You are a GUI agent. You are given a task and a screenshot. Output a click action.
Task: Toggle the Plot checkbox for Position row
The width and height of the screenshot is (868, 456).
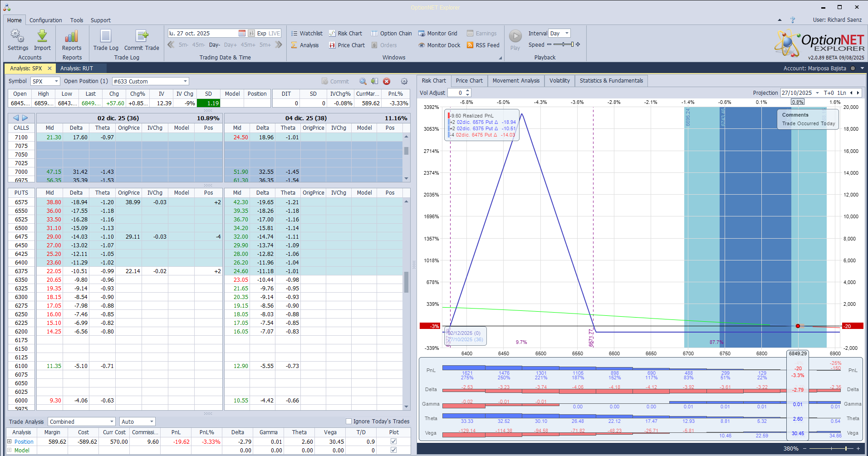click(x=393, y=441)
